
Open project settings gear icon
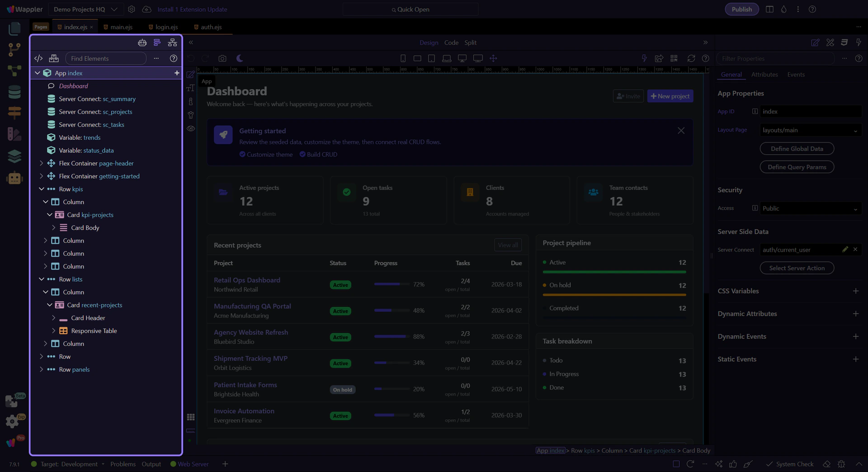tap(132, 9)
